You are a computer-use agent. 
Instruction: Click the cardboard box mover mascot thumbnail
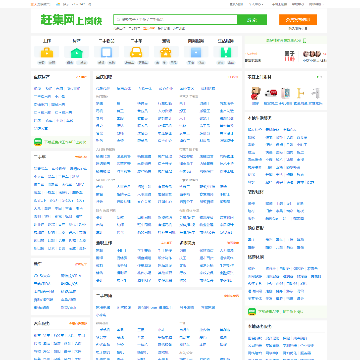pos(256,94)
